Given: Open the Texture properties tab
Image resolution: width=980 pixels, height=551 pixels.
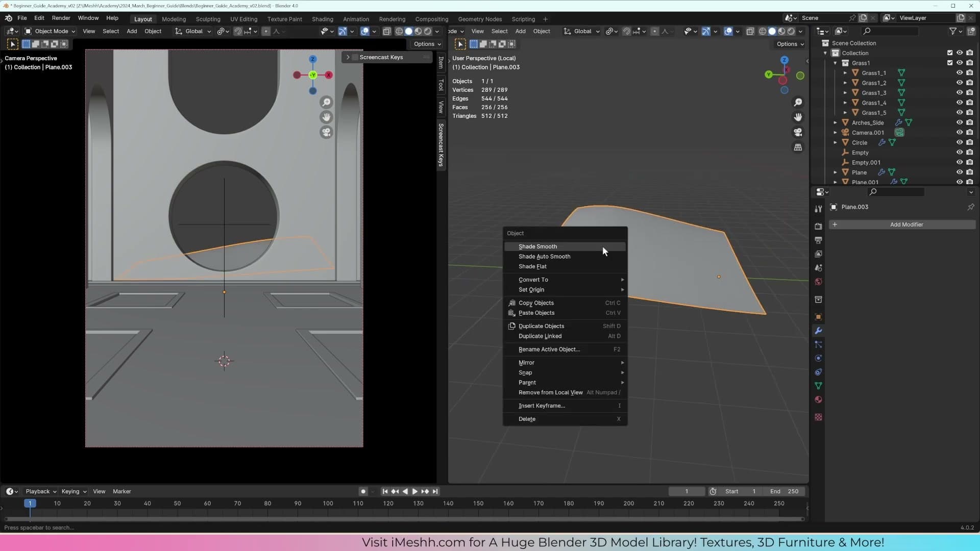Looking at the screenshot, I should pos(818,417).
